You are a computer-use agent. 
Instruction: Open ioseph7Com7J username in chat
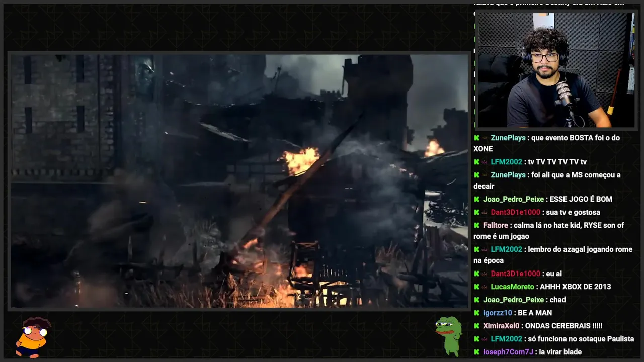click(508, 352)
